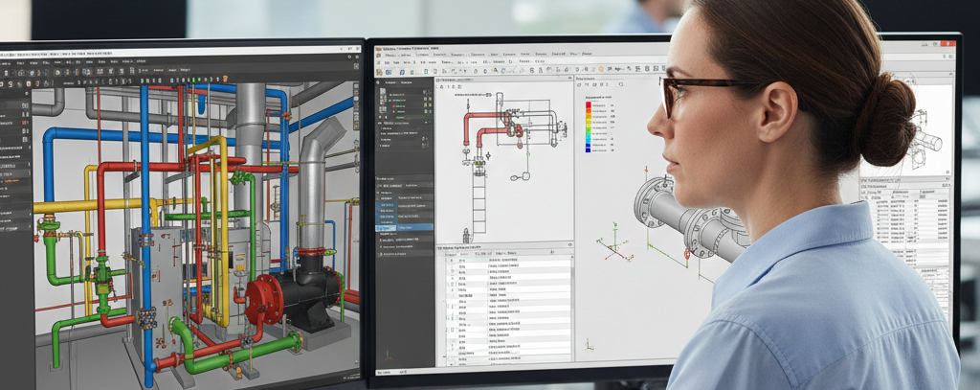Collapse the results table panel using header arrow

[x=570, y=244]
